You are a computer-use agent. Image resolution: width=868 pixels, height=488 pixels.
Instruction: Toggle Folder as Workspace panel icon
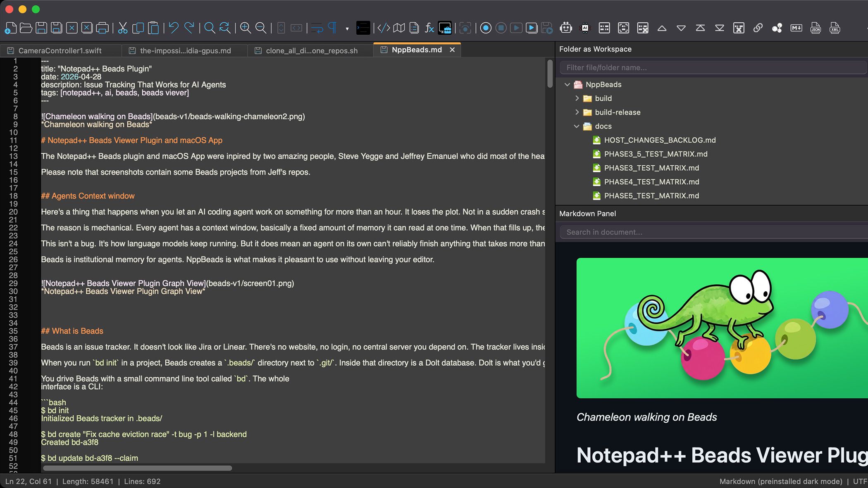click(x=445, y=28)
